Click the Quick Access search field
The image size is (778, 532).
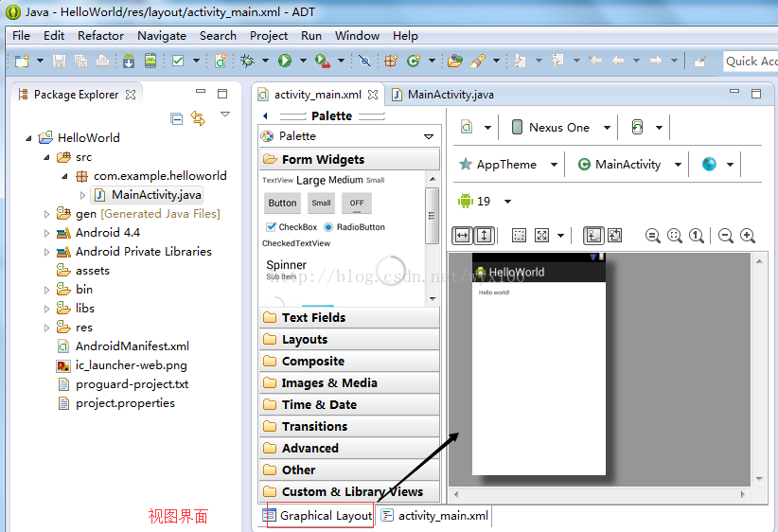pos(751,61)
